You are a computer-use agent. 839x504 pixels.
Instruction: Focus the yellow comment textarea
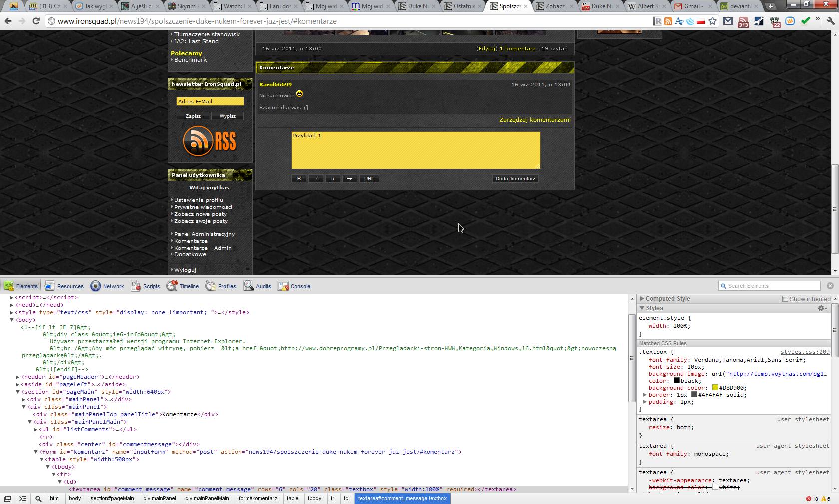[x=416, y=150]
